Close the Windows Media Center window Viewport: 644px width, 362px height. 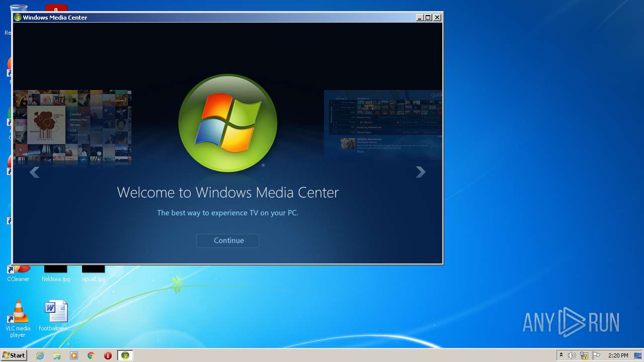pyautogui.click(x=437, y=17)
